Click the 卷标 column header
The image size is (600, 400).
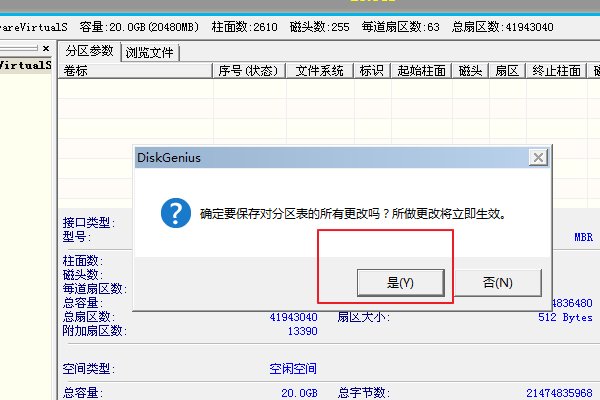point(135,71)
